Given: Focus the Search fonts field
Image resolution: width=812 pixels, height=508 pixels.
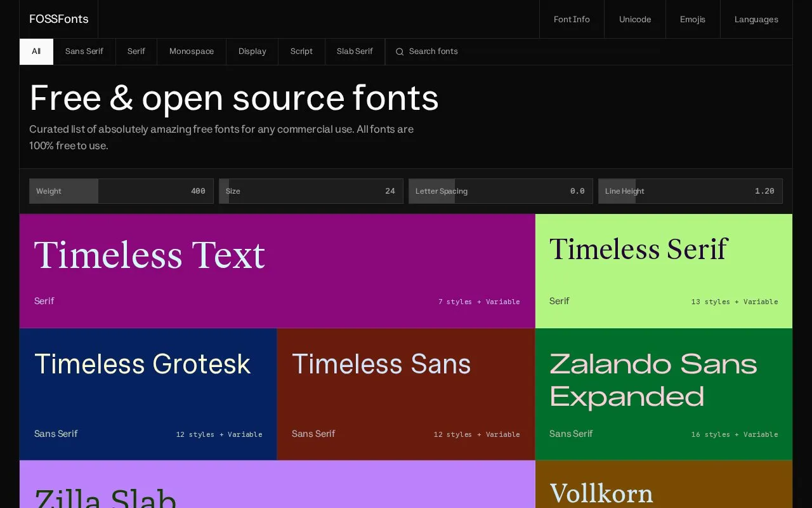Looking at the screenshot, I should 589,51.
